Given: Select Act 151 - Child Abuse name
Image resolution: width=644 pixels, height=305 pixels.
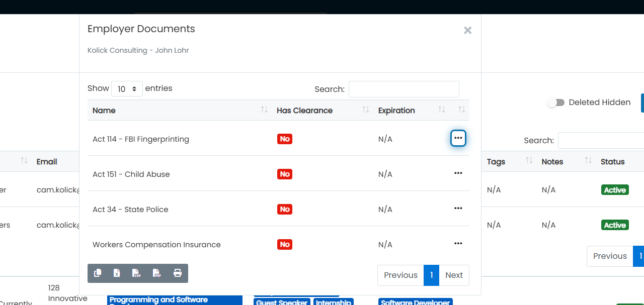Looking at the screenshot, I should point(131,174).
